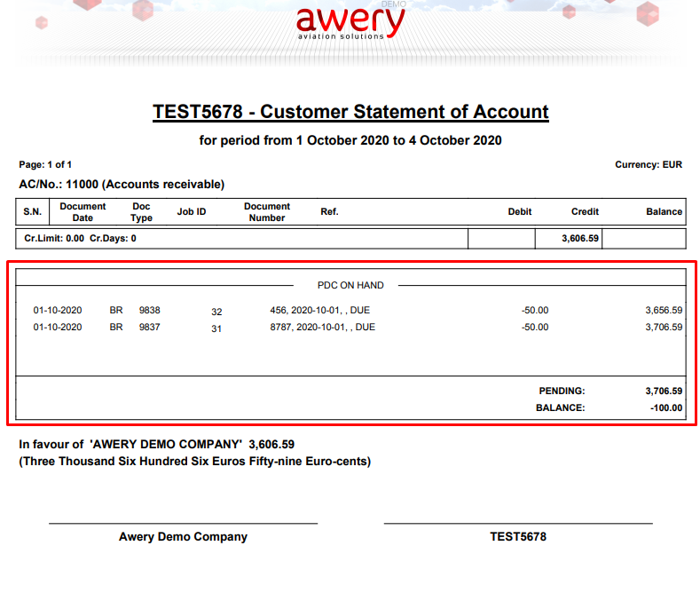The image size is (700, 609).
Task: Click the pending total 3,706.59
Action: tap(664, 391)
